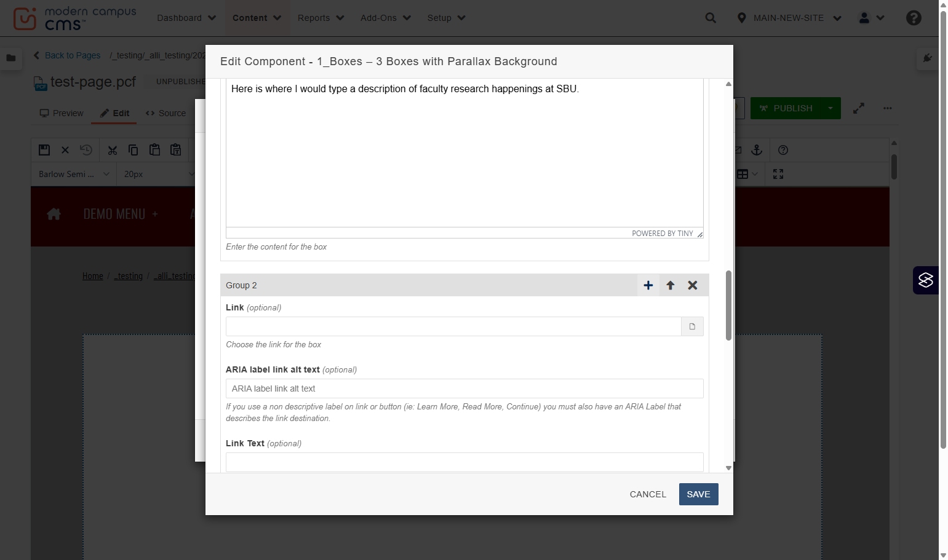
Task: Open the help question mark icon
Action: [x=914, y=18]
